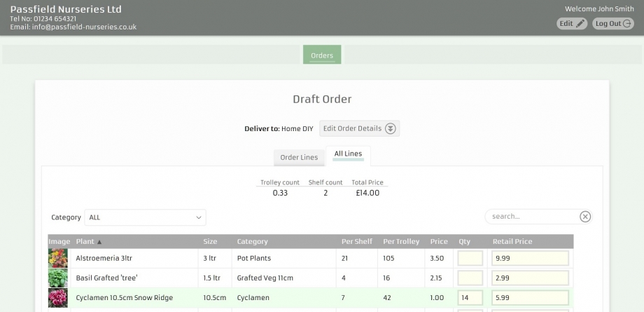Edit Cyclamen quantity field showing 14
Image resolution: width=644 pixels, height=312 pixels.
470,298
